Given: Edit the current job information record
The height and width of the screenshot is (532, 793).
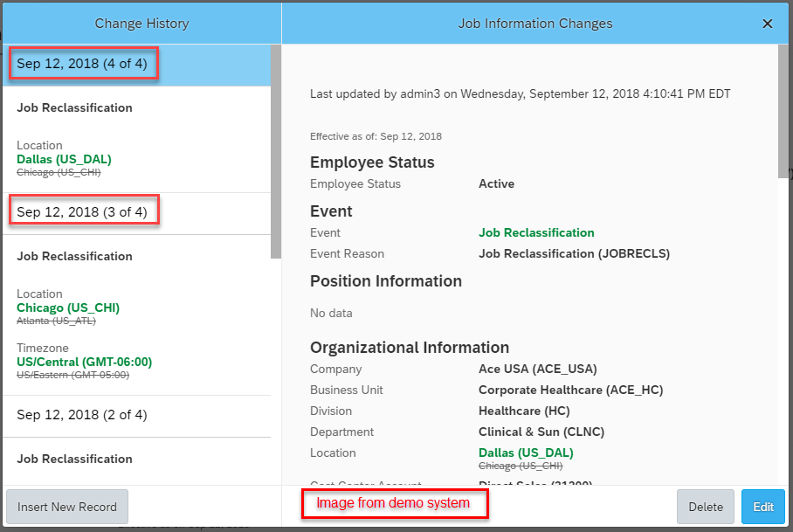Looking at the screenshot, I should click(x=763, y=507).
